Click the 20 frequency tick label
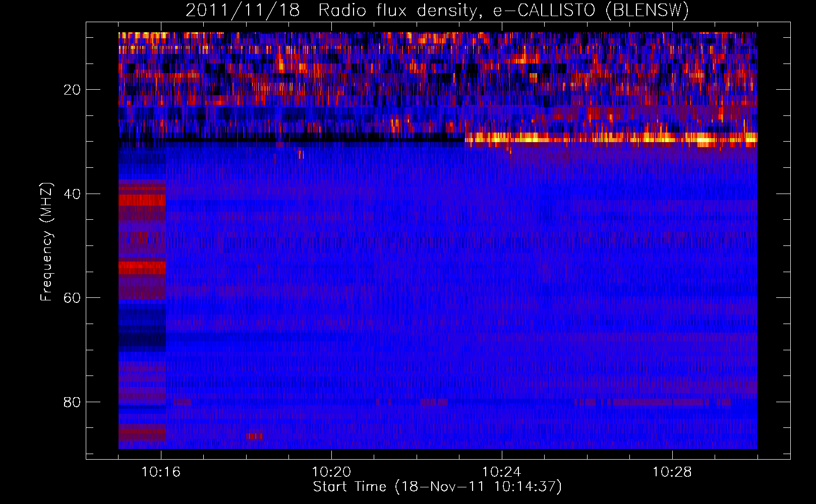Image resolution: width=816 pixels, height=504 pixels. click(73, 90)
